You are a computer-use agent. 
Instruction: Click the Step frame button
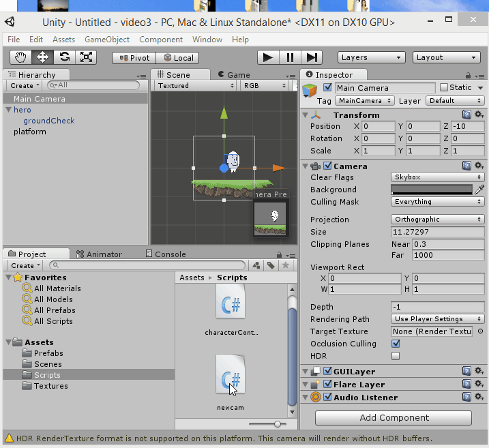point(312,58)
